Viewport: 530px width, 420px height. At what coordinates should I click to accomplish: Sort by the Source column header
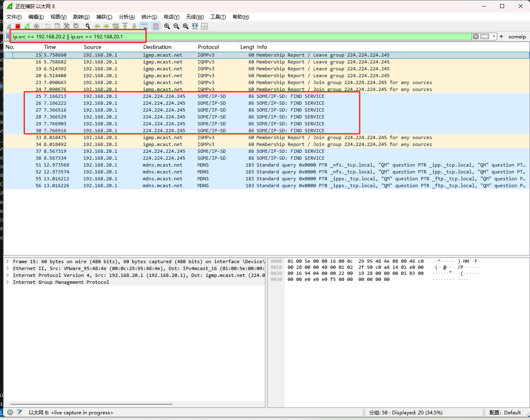(x=112, y=47)
